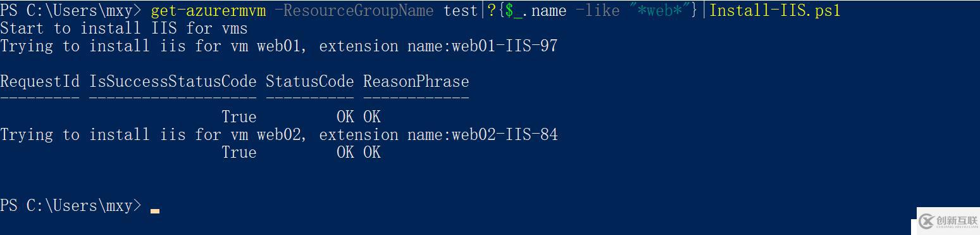
Task: Click the first True value under IsSuccessStatusCode
Action: [239, 117]
